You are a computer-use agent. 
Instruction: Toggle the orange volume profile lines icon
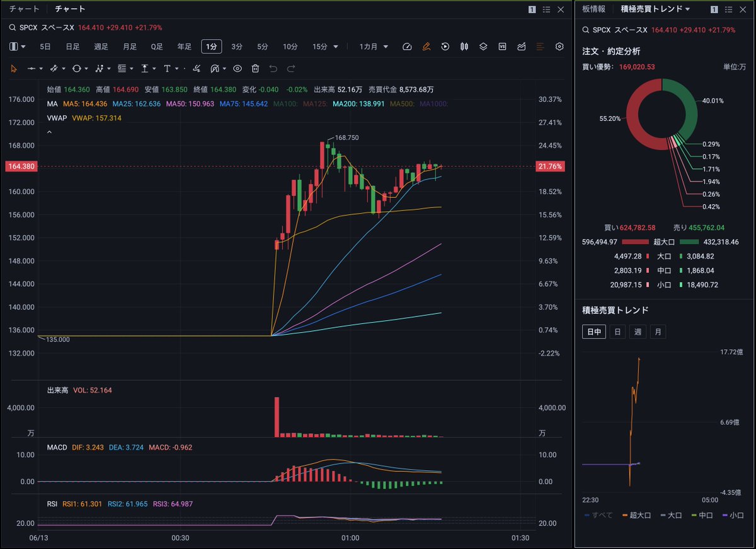(541, 47)
